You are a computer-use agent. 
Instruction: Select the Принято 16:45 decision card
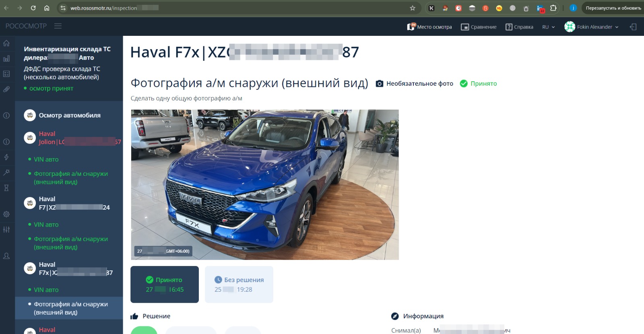[x=165, y=285]
